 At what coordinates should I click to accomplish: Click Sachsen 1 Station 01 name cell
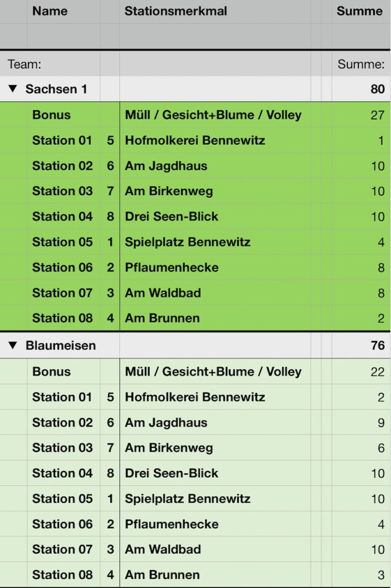tap(62, 140)
